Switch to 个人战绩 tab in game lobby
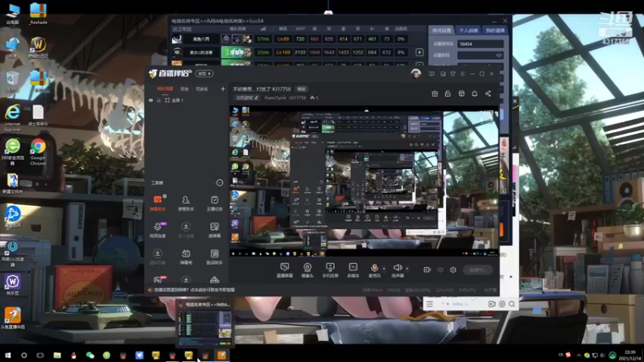The width and height of the screenshot is (644, 362). click(469, 31)
